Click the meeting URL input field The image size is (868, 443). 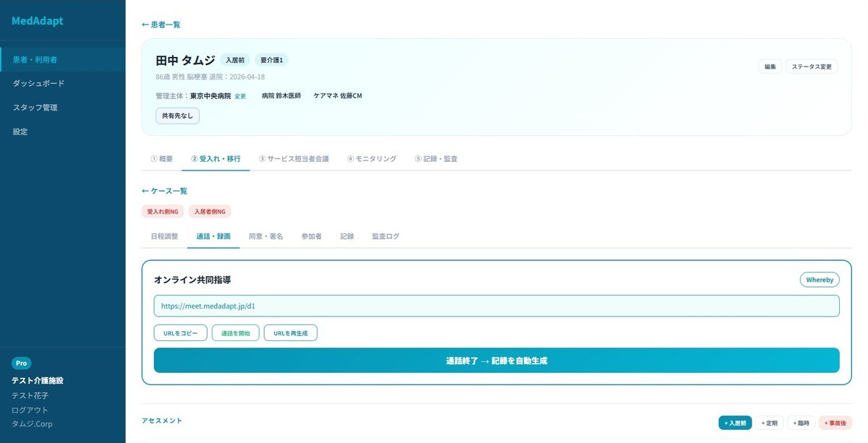pos(496,306)
